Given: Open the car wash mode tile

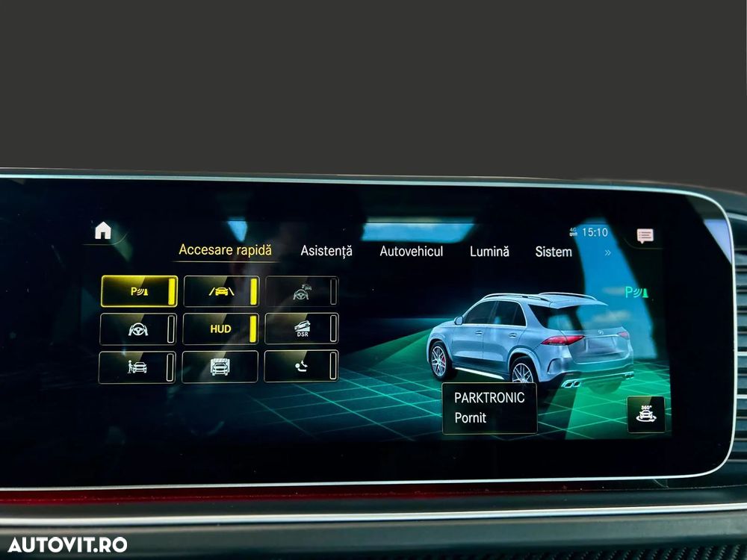Looking at the screenshot, I should point(220,367).
